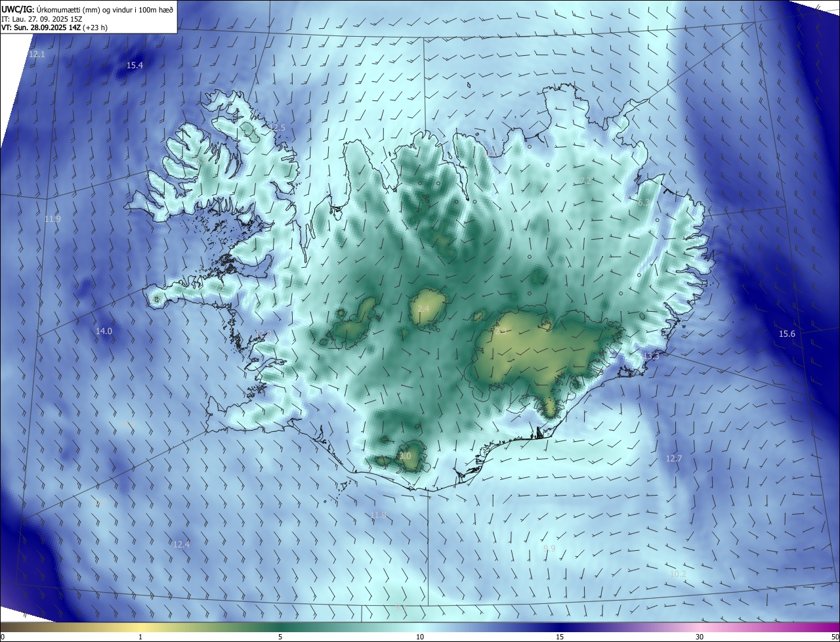Click the colorbar tick label "50"

835,637
